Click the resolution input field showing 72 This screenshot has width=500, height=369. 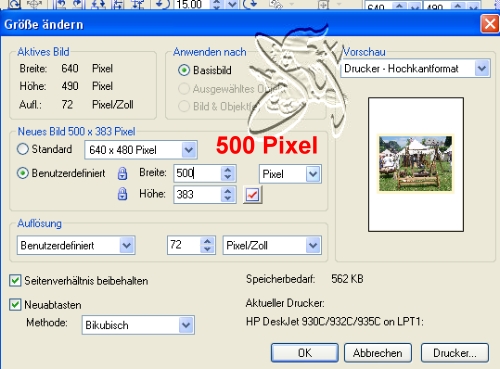pos(184,245)
